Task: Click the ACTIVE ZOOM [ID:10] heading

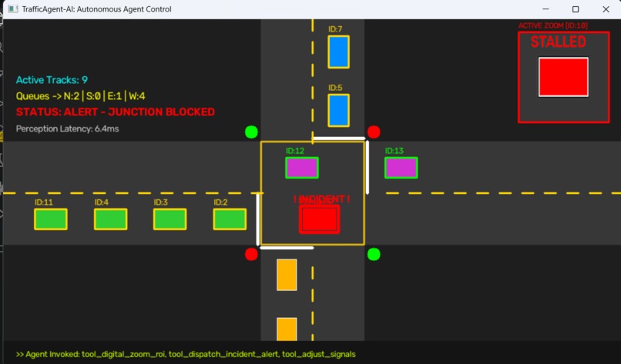Action: tap(553, 25)
